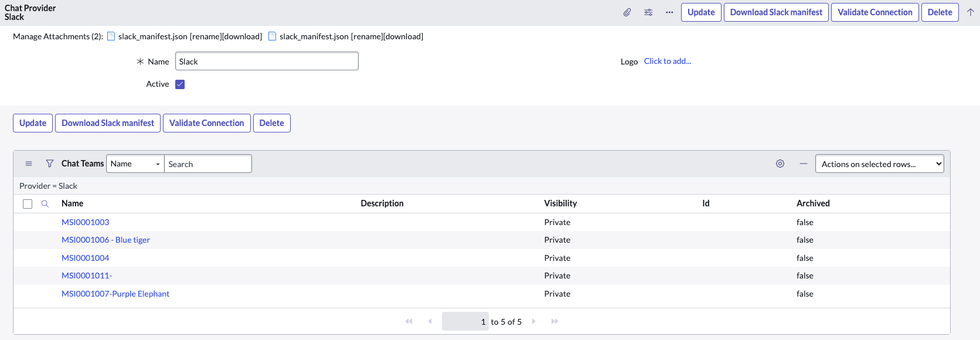Toggle the Chat Teams filter funnel icon
The height and width of the screenshot is (340, 980).
[50, 164]
